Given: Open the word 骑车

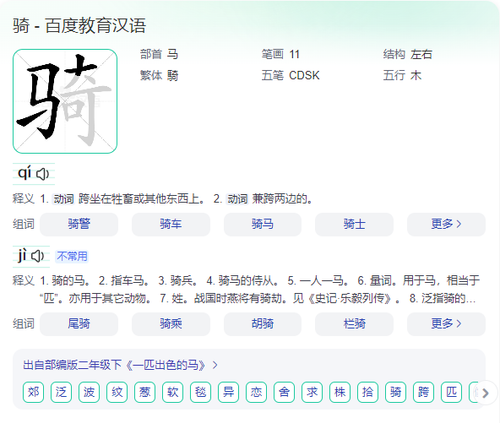Looking at the screenshot, I should pyautogui.click(x=171, y=224).
